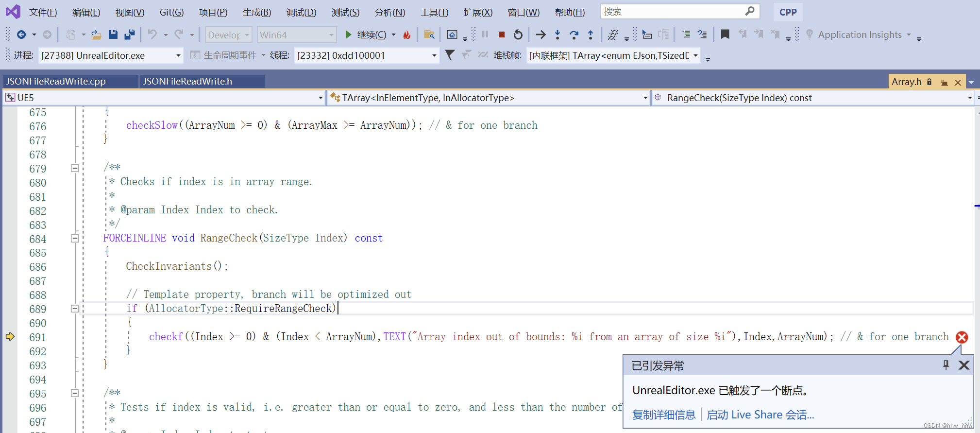Click the Save All icon
The image size is (980, 433).
pos(130,35)
